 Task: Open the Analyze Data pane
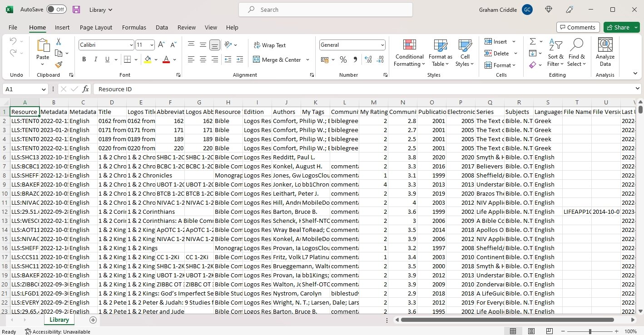604,53
